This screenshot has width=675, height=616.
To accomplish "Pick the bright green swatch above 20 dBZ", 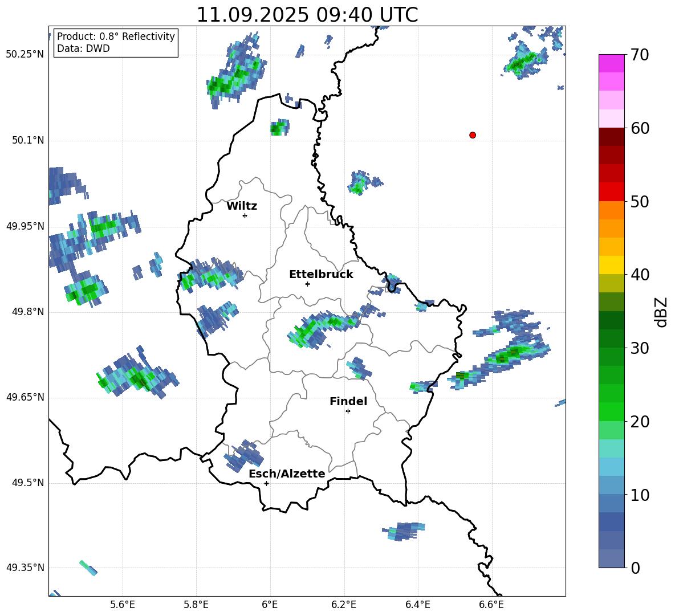I will pos(612,411).
